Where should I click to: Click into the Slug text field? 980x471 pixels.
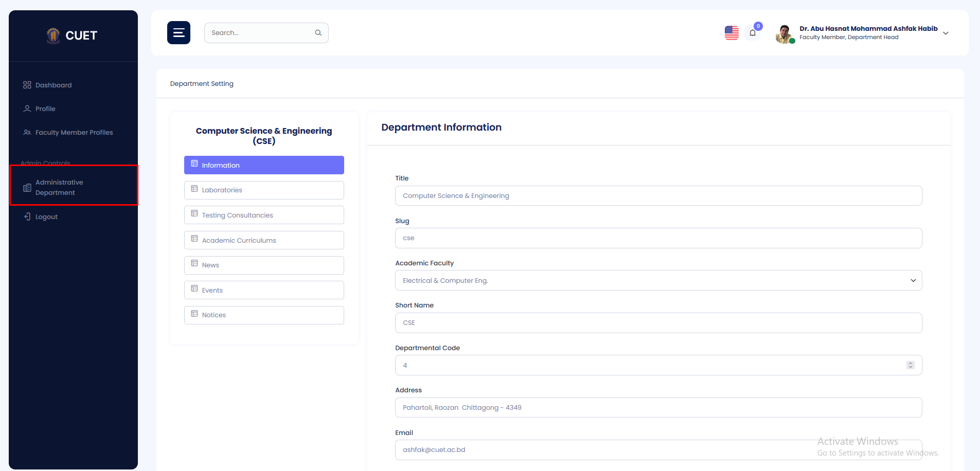point(658,238)
